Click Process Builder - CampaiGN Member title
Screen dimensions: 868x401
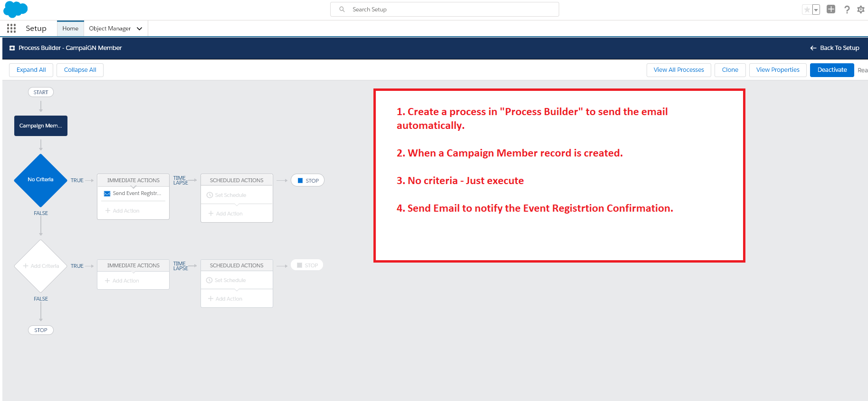pyautogui.click(x=70, y=48)
